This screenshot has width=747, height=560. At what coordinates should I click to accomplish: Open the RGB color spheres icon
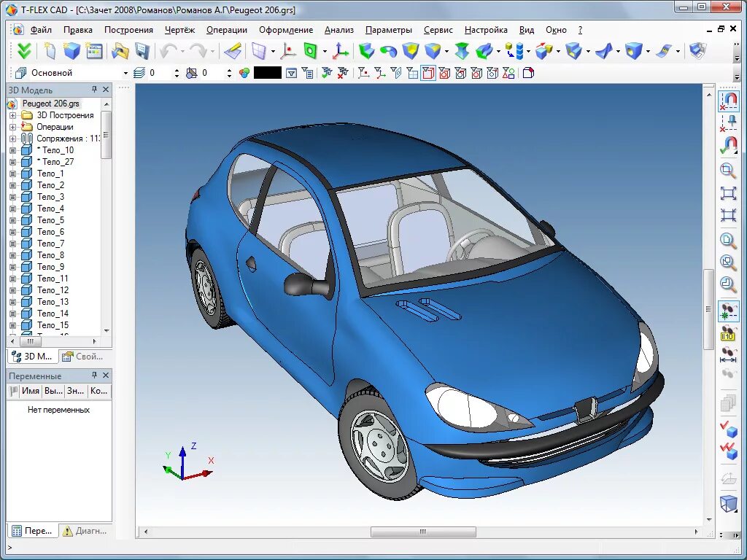click(x=244, y=73)
